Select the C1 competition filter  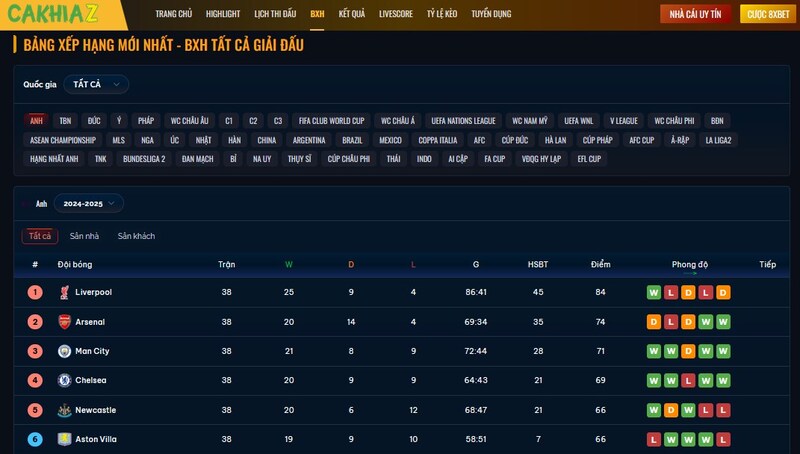pyautogui.click(x=229, y=121)
